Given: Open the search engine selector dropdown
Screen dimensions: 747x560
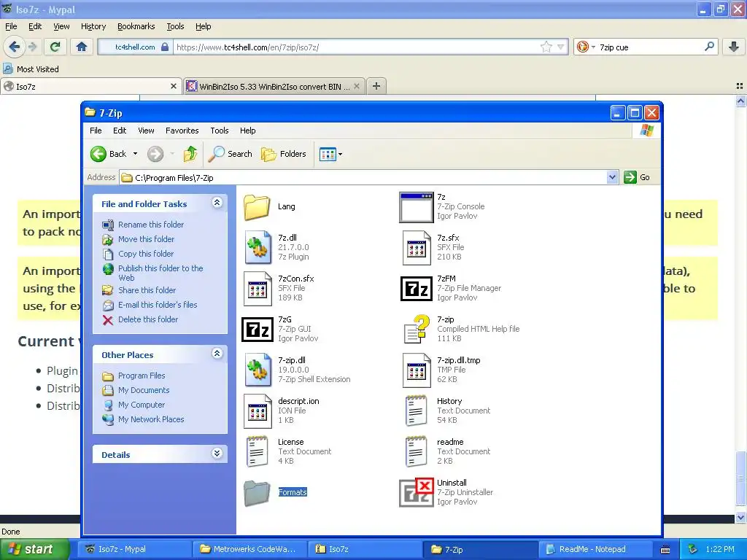Looking at the screenshot, I should pyautogui.click(x=586, y=47).
